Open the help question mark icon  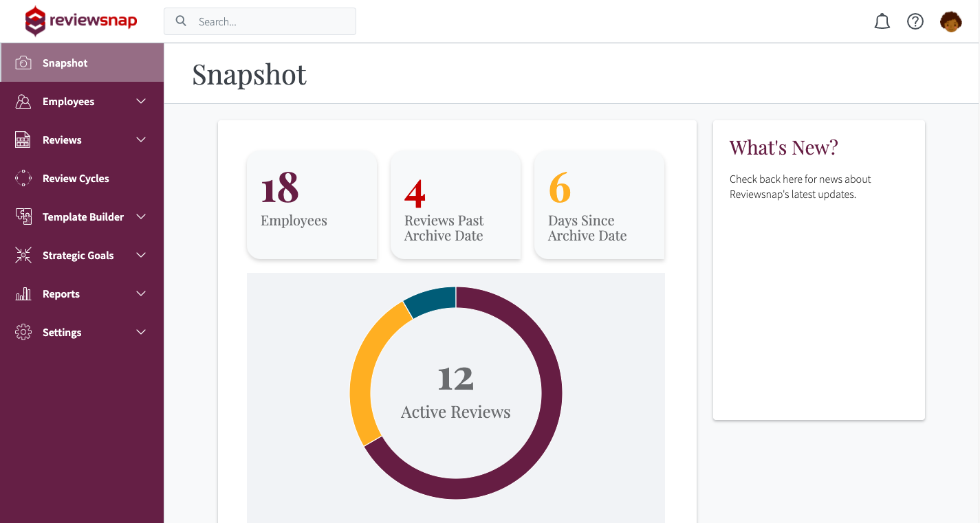pyautogui.click(x=915, y=22)
